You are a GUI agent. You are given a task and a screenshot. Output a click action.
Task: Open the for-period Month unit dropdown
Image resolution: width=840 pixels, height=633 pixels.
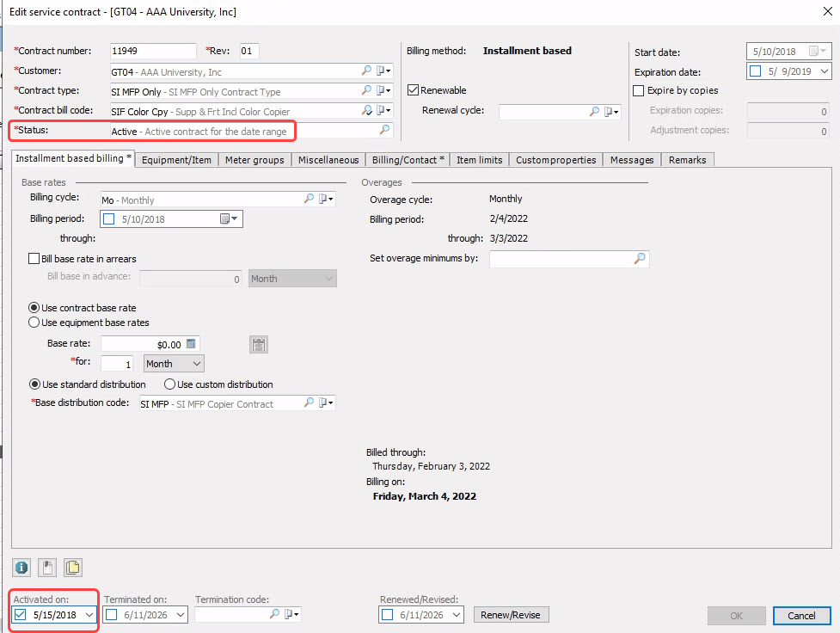[x=174, y=364]
